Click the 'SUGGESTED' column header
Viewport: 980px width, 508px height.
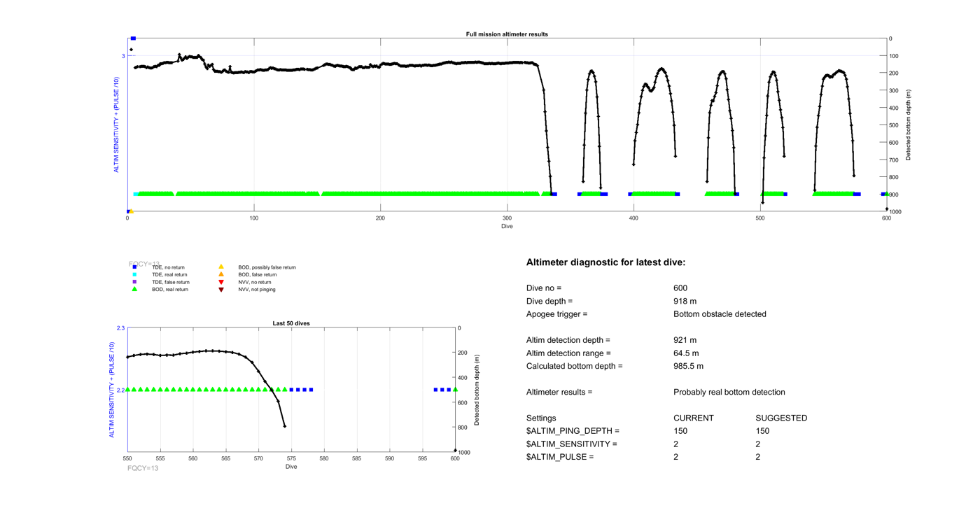click(782, 418)
